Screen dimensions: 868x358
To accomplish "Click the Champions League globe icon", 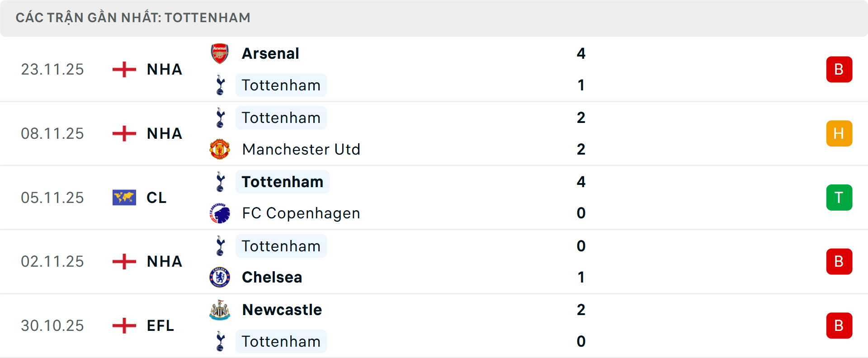I will pos(124,197).
